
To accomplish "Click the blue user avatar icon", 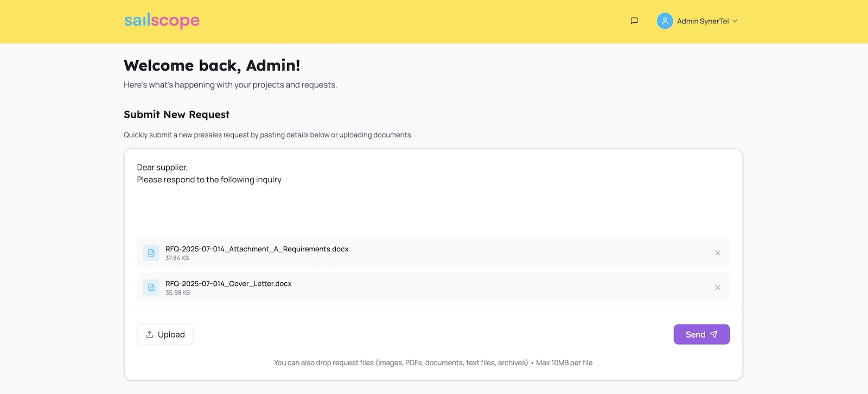I will click(665, 21).
